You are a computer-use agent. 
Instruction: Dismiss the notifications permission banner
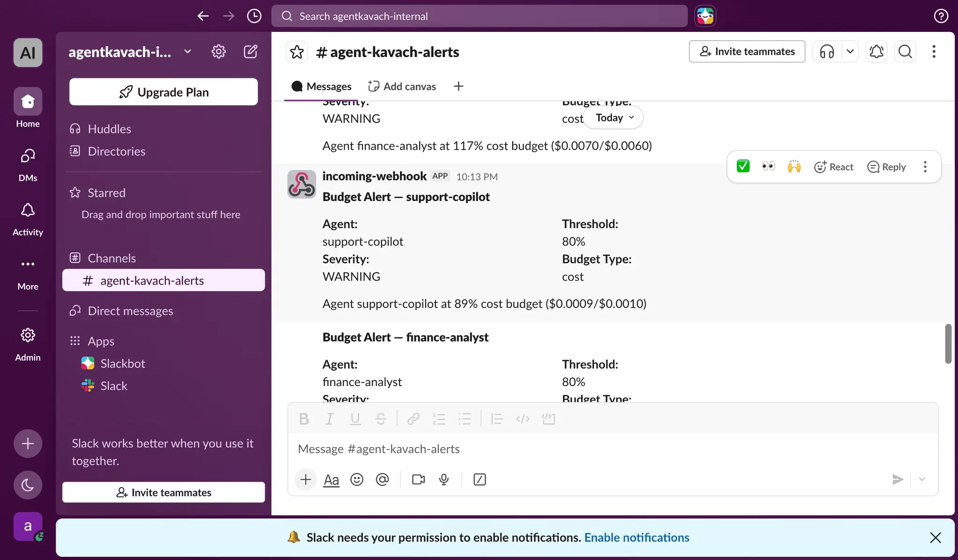[935, 538]
